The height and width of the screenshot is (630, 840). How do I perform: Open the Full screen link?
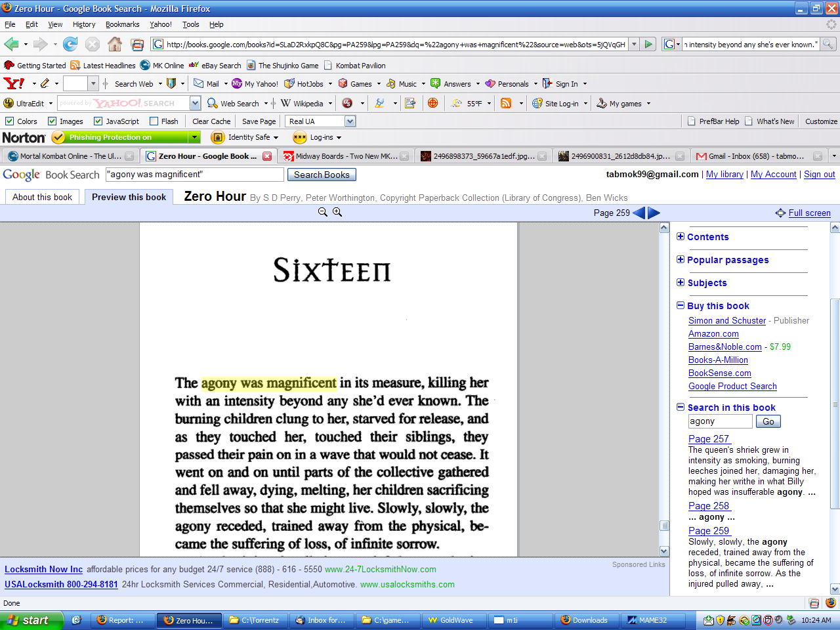[809, 213]
